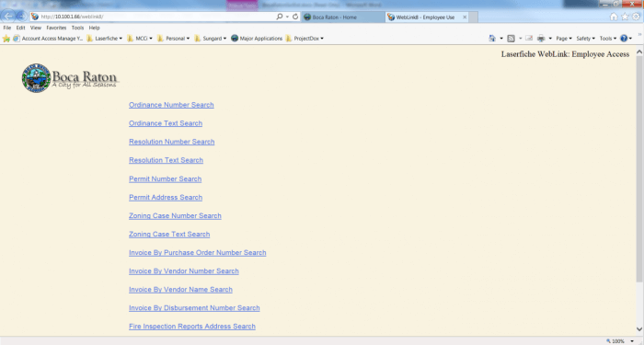Open Ordinance Text Search link
This screenshot has height=345, width=644.
(166, 123)
